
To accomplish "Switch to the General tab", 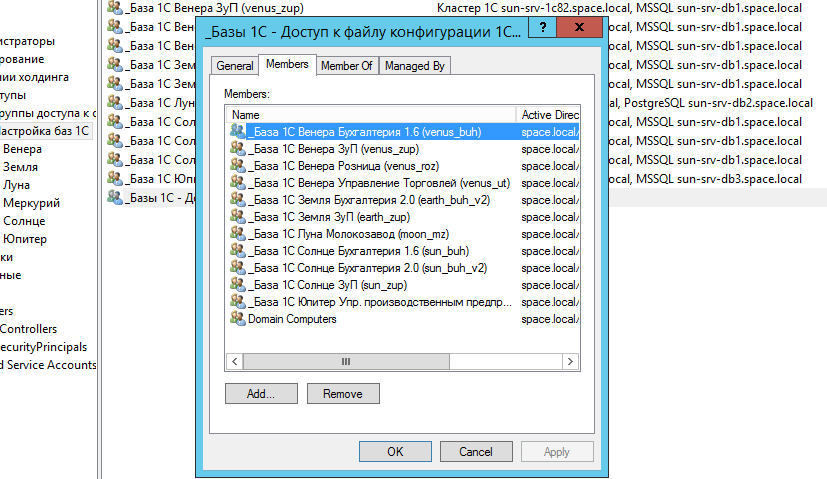I will 235,66.
